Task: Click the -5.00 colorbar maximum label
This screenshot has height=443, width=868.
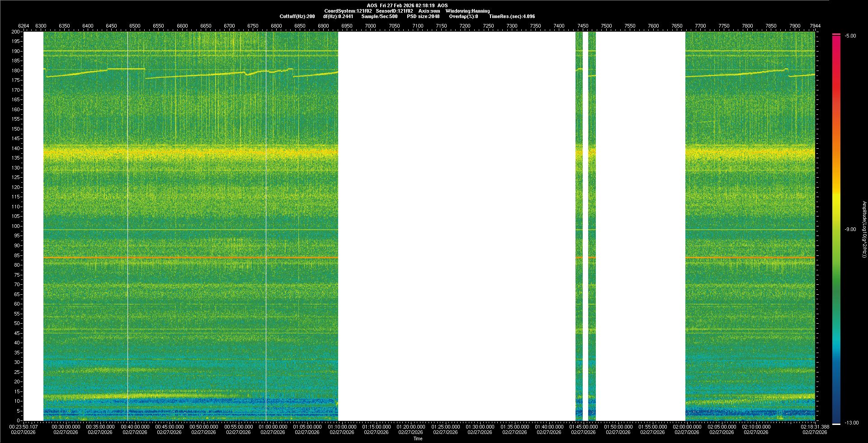Action: point(850,36)
